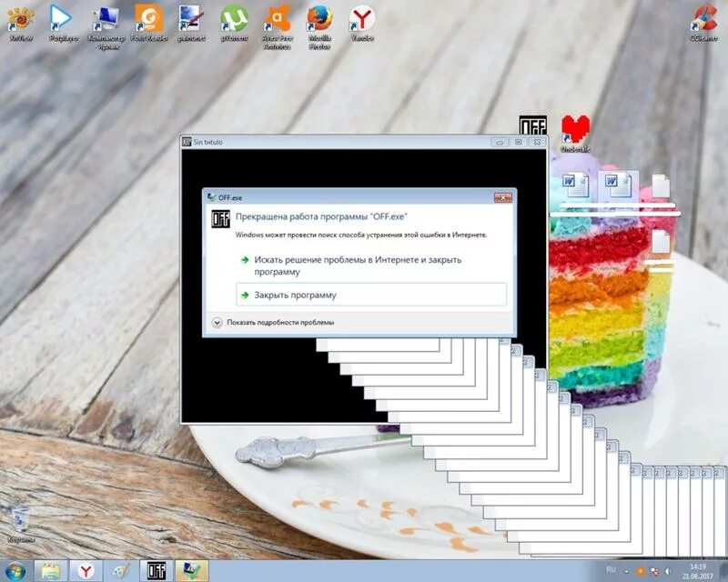Launch paint.net from the desktop

click(191, 25)
